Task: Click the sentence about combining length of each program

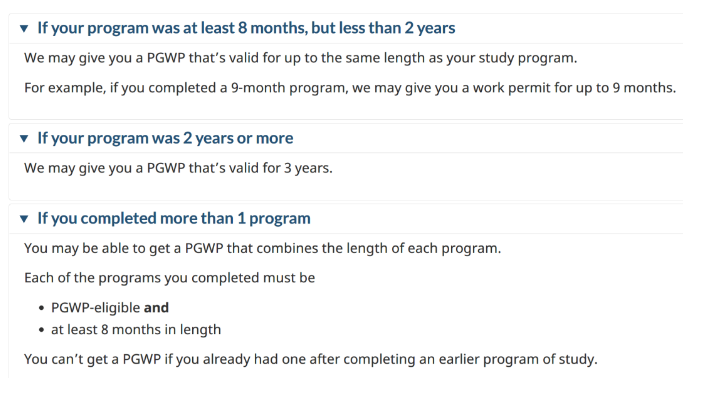Action: point(263,248)
